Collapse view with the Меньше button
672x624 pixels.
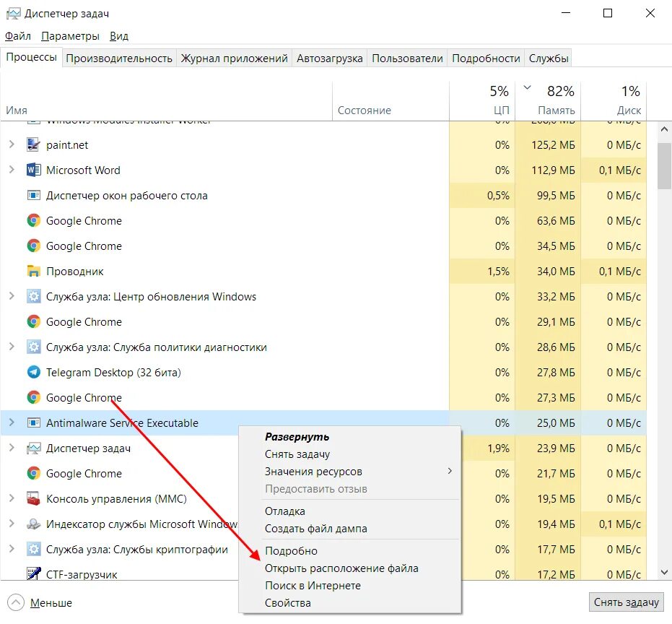[40, 602]
